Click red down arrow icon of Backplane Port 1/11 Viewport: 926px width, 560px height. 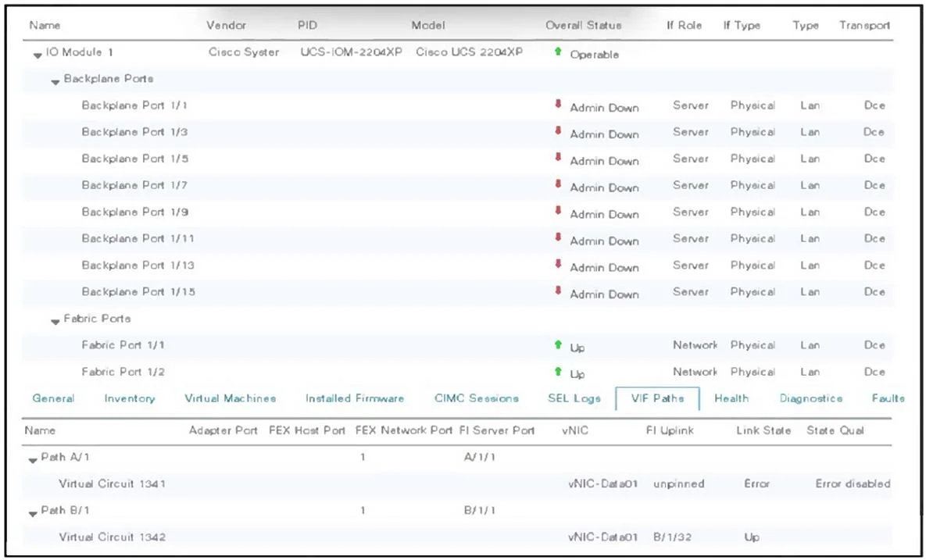(557, 237)
